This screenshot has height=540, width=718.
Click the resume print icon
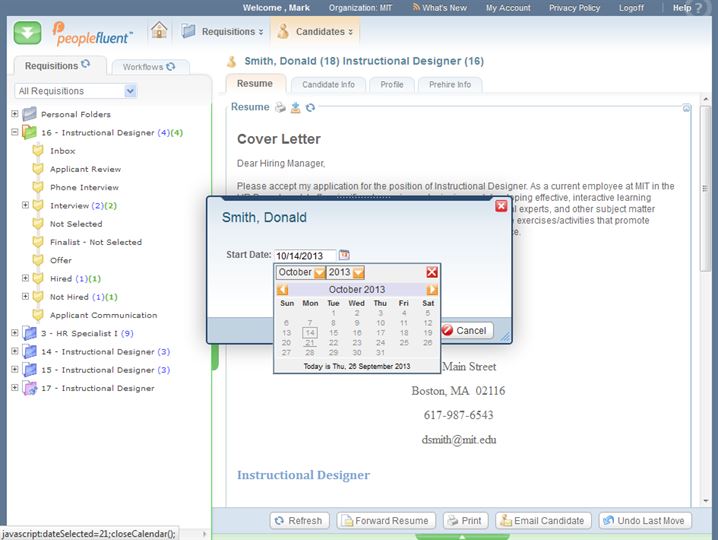281,108
